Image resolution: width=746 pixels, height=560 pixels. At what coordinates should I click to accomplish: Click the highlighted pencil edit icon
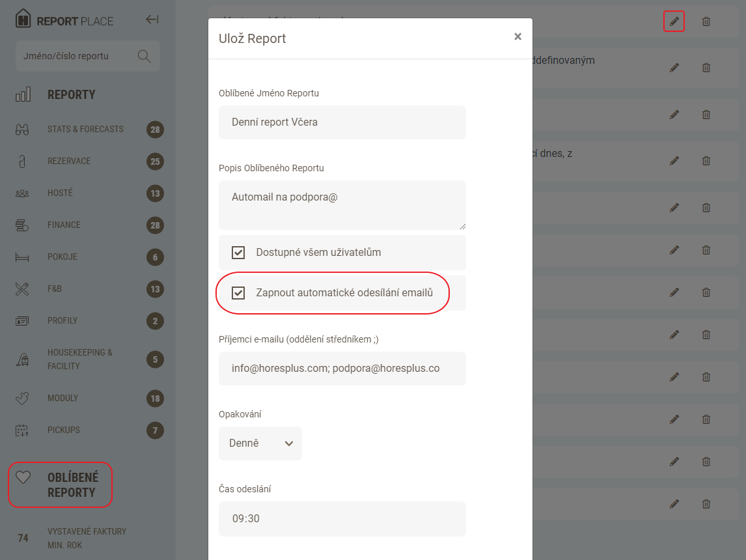(674, 21)
